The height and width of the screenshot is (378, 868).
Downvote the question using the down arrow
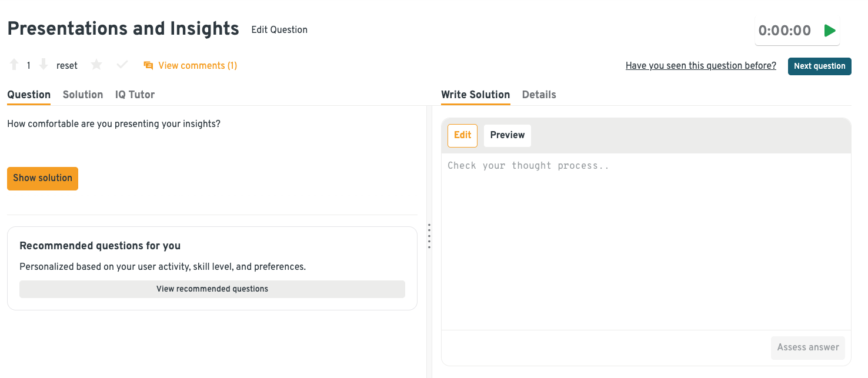pos(44,65)
